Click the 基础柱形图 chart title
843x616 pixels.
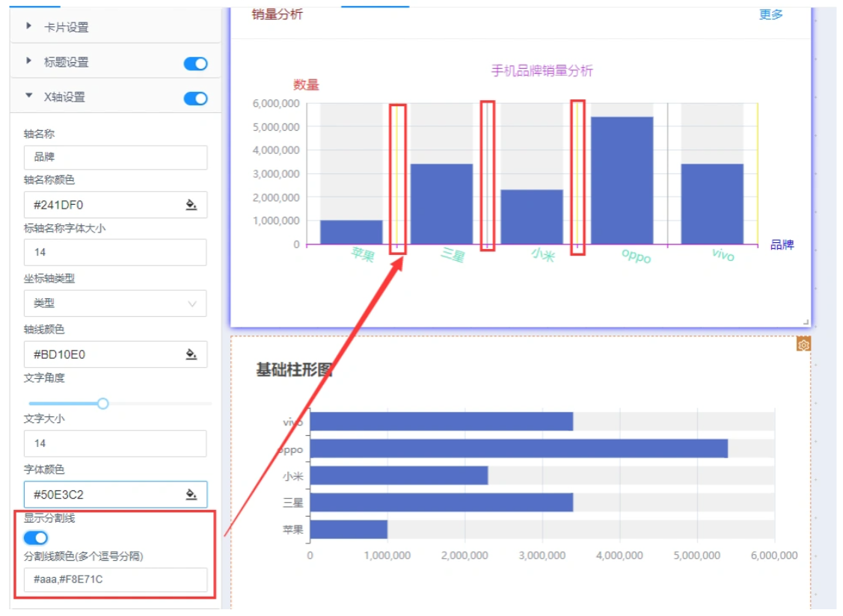point(294,370)
